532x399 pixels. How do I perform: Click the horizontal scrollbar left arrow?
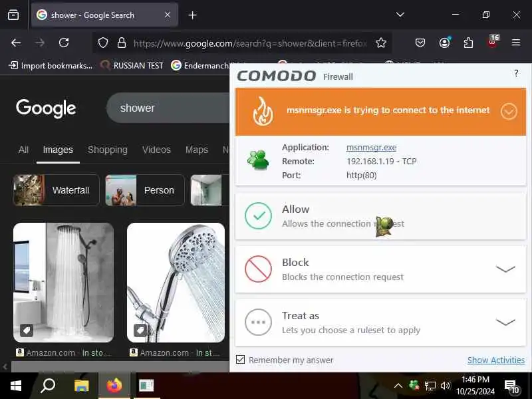coord(5,366)
